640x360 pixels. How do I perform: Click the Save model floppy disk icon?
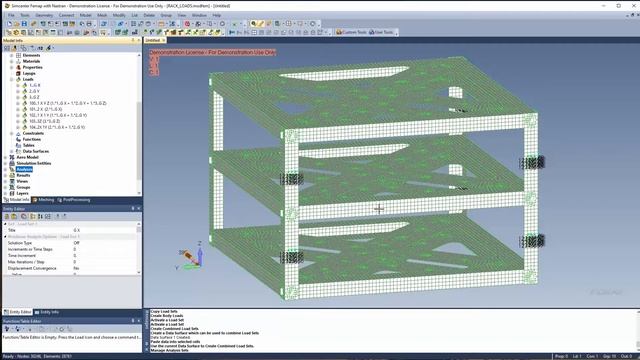click(x=24, y=24)
